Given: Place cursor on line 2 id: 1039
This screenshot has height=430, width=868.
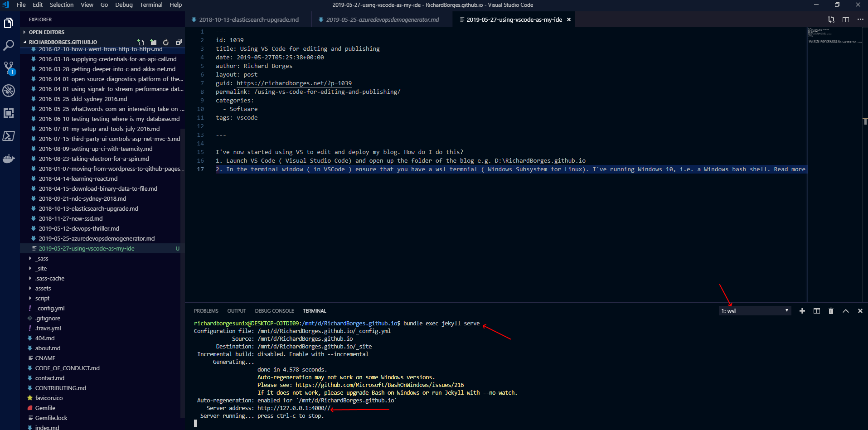Looking at the screenshot, I should (x=230, y=40).
